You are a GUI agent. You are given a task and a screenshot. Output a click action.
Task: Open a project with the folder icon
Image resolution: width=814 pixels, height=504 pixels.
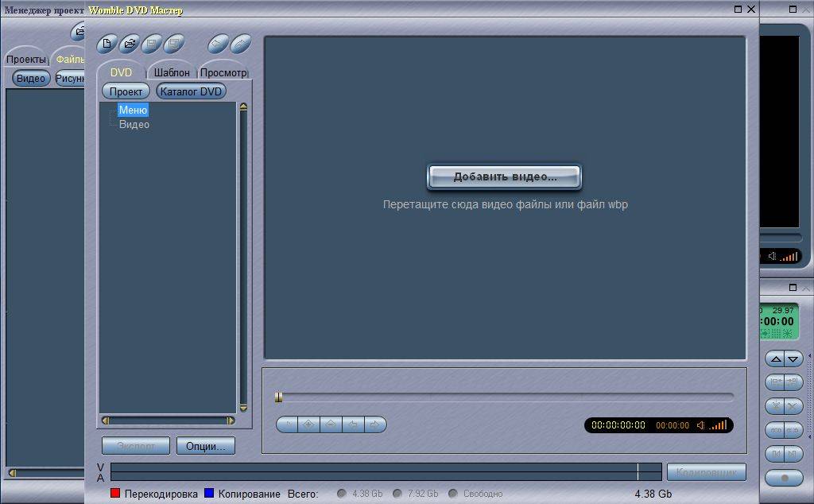coord(129,44)
